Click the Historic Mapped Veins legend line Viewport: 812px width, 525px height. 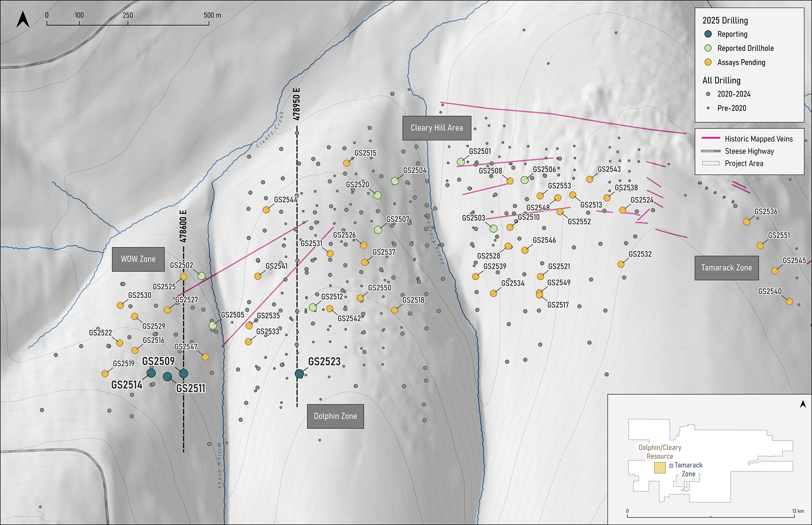(x=711, y=139)
